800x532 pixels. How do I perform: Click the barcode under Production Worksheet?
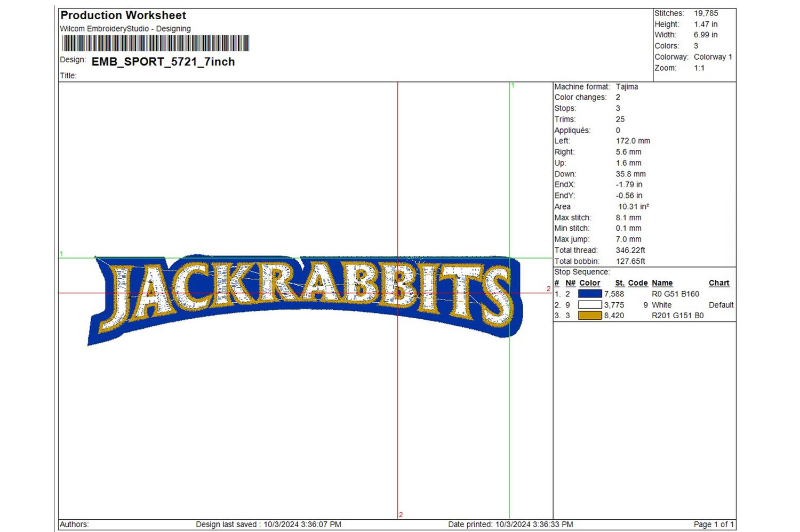pos(155,43)
